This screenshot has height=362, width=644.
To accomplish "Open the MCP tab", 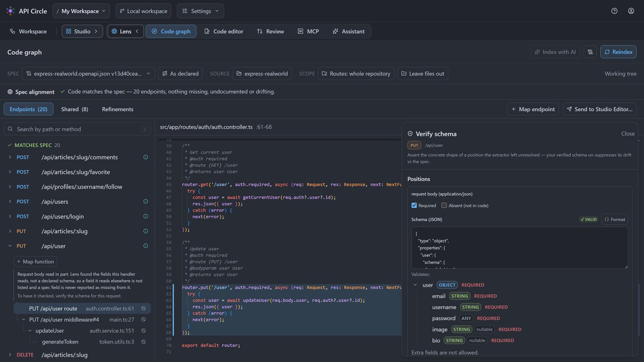I will (x=308, y=31).
